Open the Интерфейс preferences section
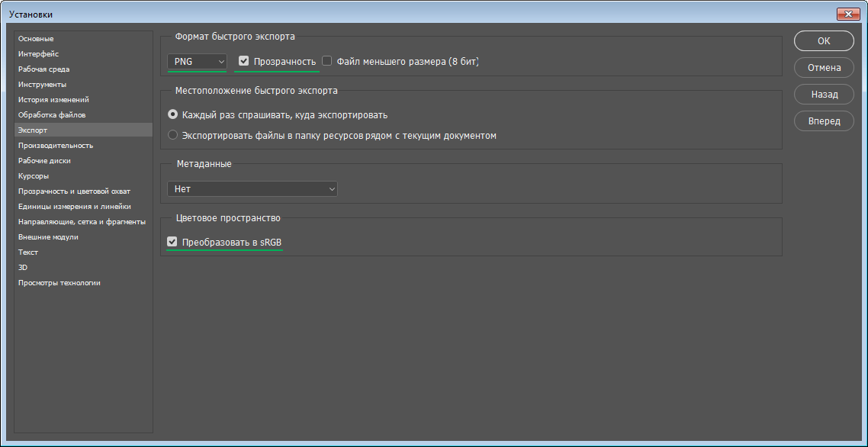 pos(84,53)
